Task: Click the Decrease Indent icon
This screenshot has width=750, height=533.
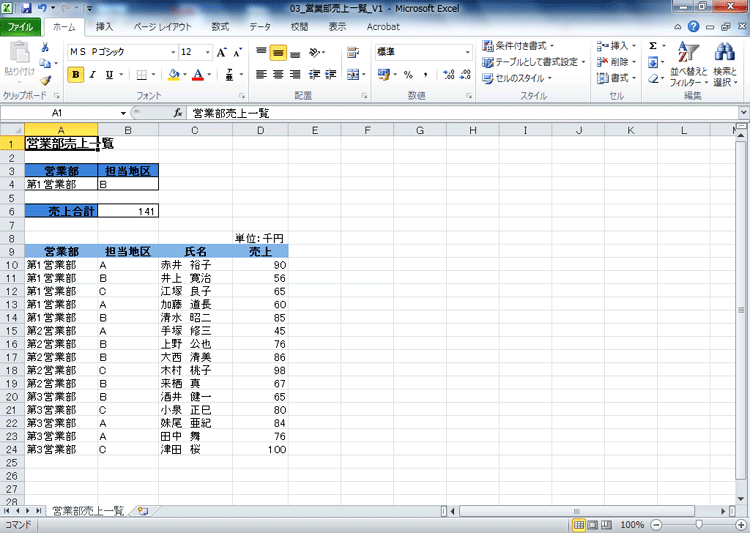Action: pos(314,75)
